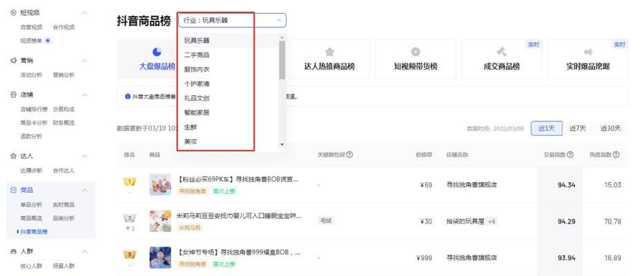Choose 礼品文创 in the industry dropdown list
644x276 pixels.
click(x=228, y=98)
